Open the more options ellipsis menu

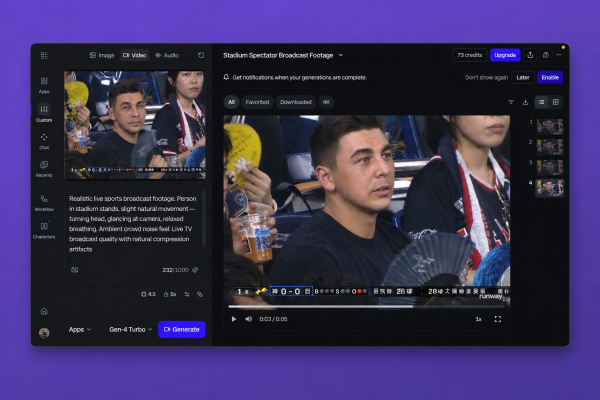pyautogui.click(x=559, y=55)
